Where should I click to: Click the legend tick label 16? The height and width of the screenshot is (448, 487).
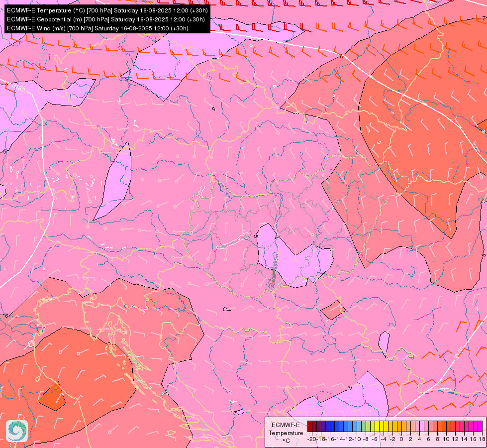473,440
